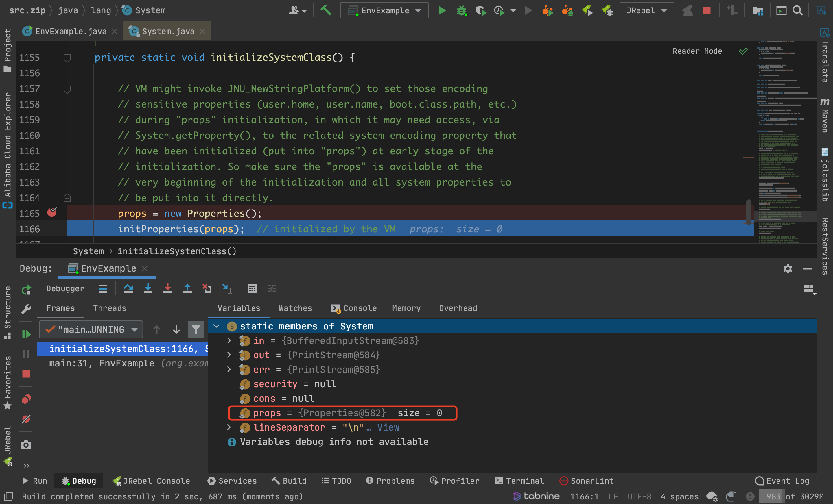Toggle the breakpoint on line 1165
This screenshot has height=504, width=833.
52,213
